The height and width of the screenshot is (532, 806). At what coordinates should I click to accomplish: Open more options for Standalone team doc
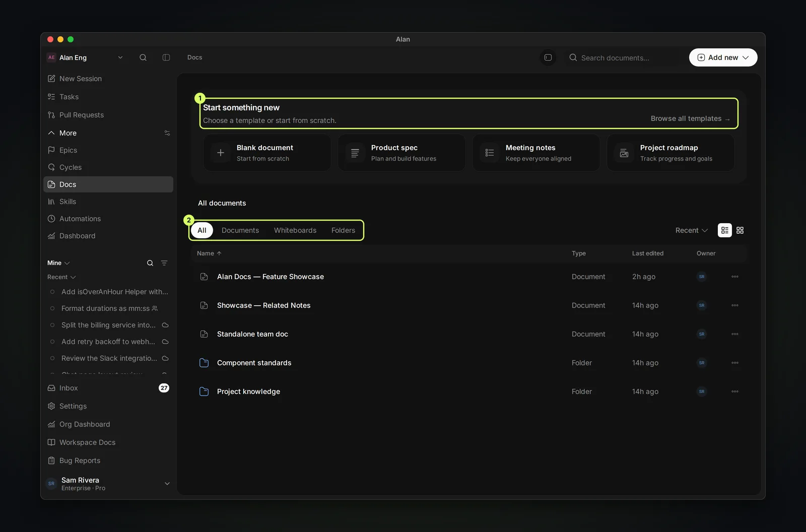(x=735, y=334)
